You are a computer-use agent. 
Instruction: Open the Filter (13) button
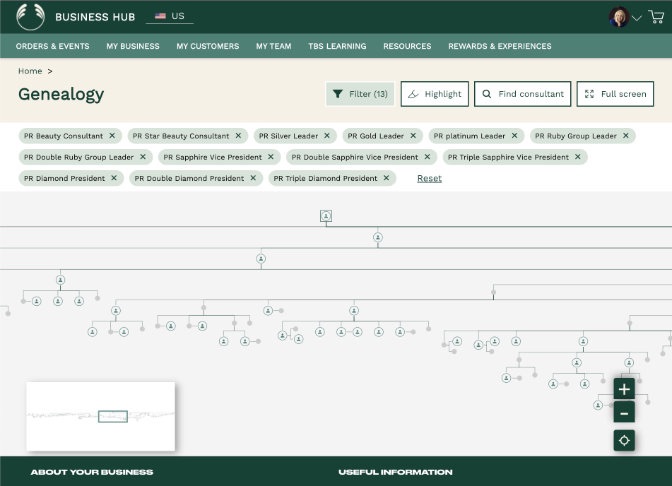click(360, 94)
